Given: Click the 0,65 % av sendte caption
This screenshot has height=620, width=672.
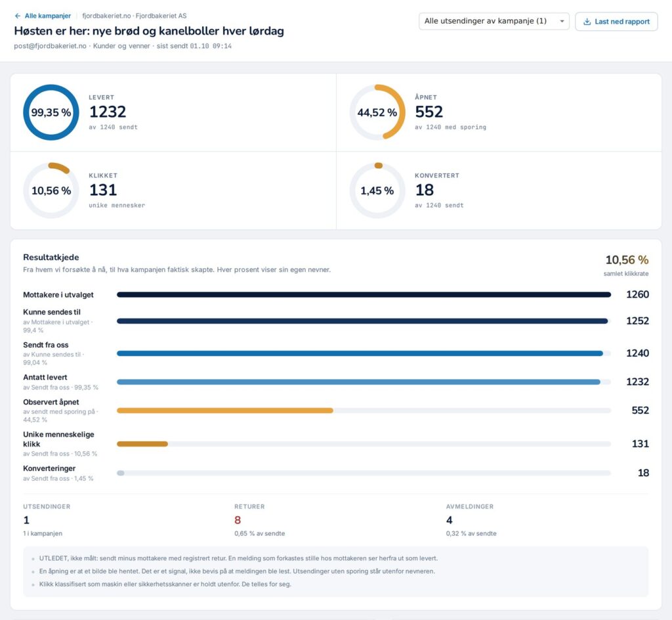Looking at the screenshot, I should point(260,533).
